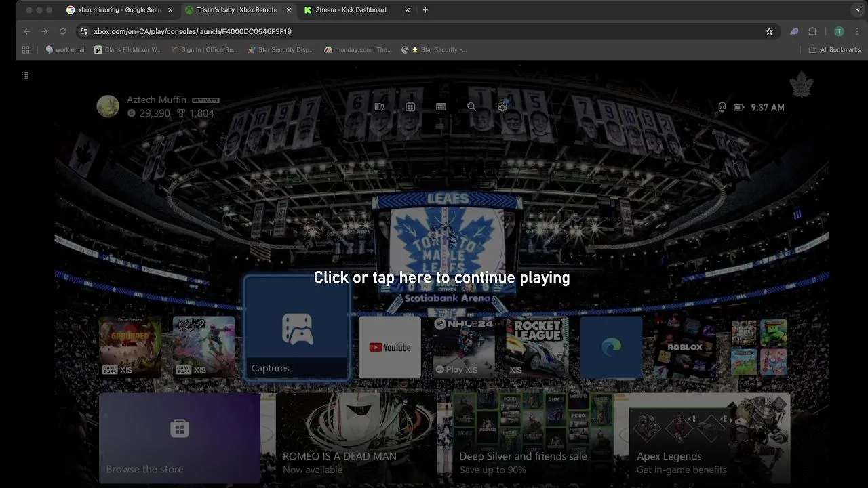Open the apps grid in bookmarks bar

click(x=26, y=49)
